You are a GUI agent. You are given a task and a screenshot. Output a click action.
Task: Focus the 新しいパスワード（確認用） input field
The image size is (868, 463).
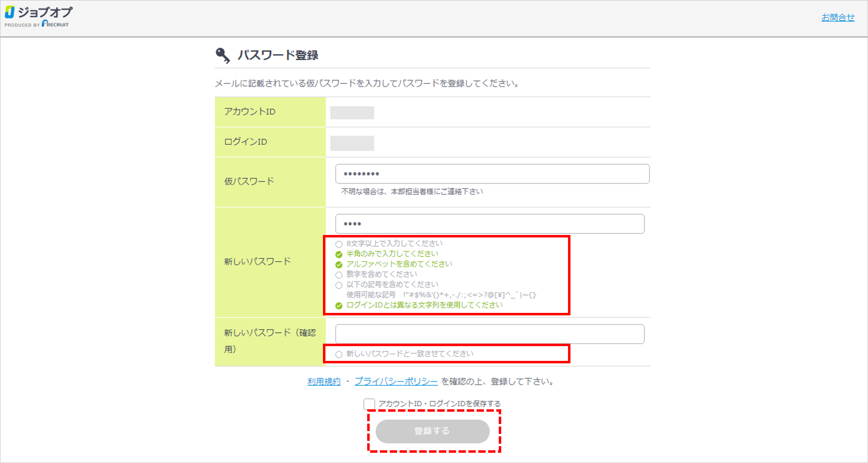click(489, 334)
